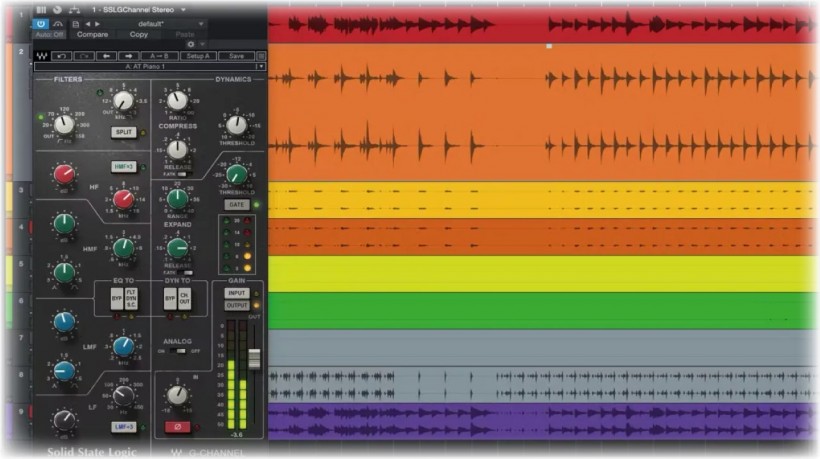Click the blue LMF gain knob
Screen dimensions: 820x459
point(64,322)
